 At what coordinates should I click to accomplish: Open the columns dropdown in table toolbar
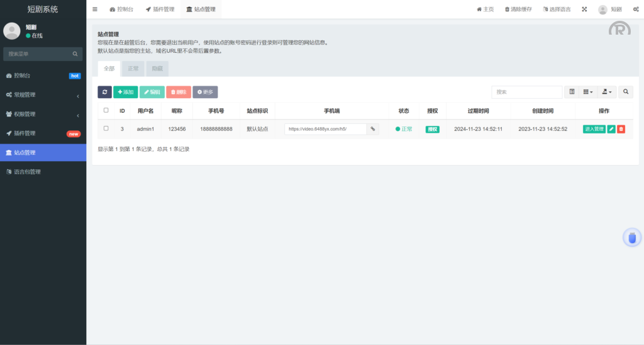point(588,92)
